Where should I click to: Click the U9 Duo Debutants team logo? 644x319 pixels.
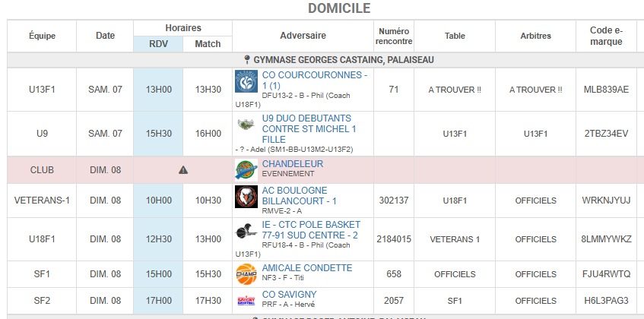point(245,125)
